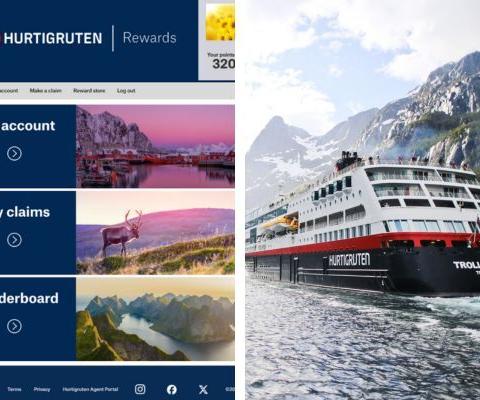Click the Hurtigruten logo in header
480x400 pixels.
tap(51, 38)
